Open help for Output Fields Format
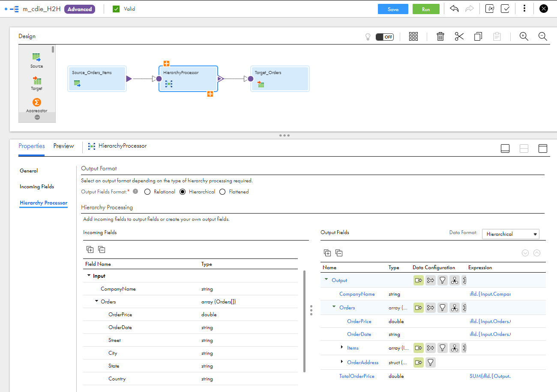Image resolution: width=557 pixels, height=392 pixels. 135,192
